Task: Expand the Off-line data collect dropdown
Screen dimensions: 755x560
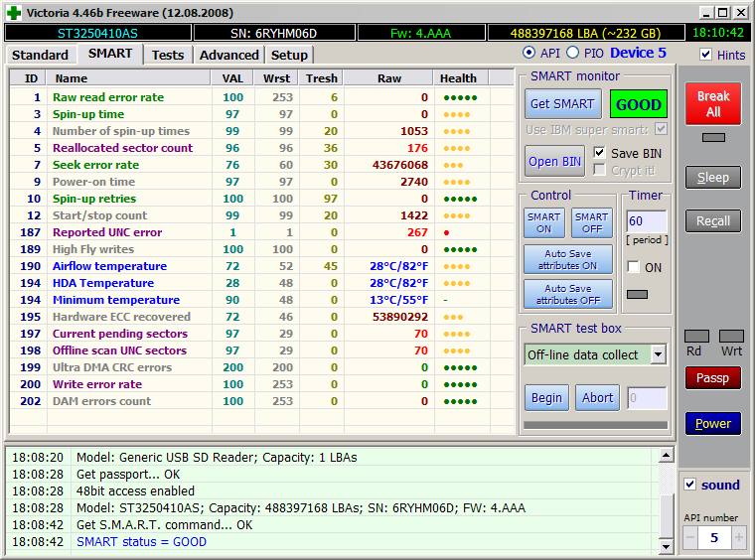Action: [x=658, y=354]
